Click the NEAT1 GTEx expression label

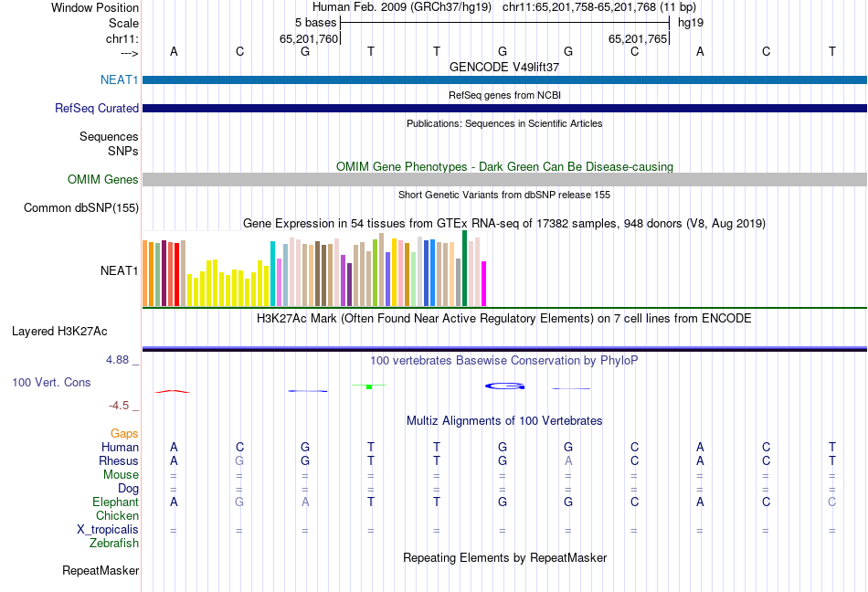coord(119,270)
